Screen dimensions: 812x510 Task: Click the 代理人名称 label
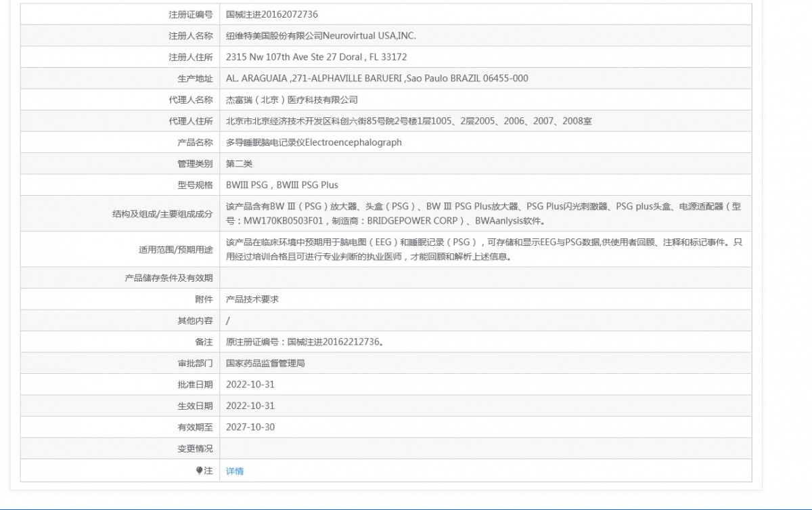(191, 100)
